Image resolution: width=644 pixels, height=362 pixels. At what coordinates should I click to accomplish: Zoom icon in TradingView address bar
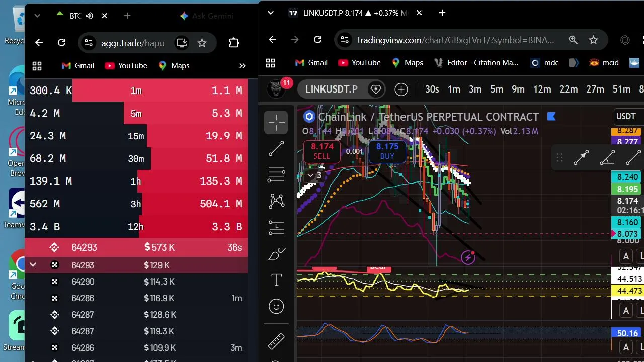click(573, 40)
